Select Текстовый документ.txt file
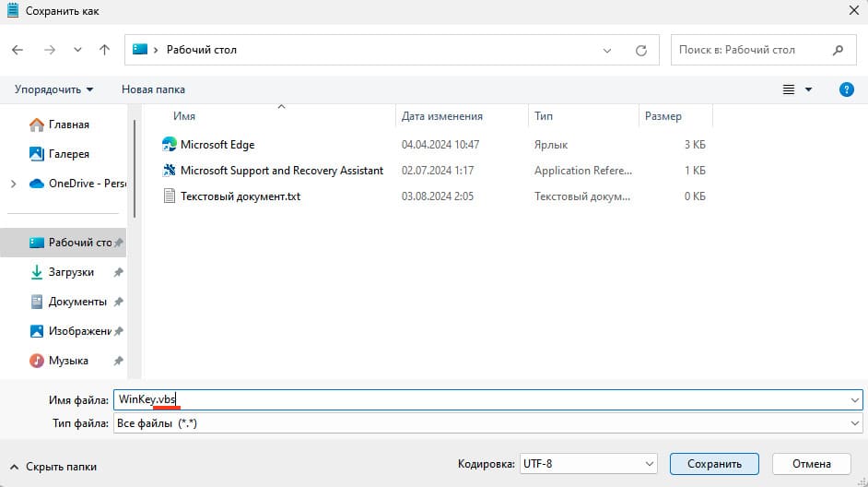 [x=240, y=196]
